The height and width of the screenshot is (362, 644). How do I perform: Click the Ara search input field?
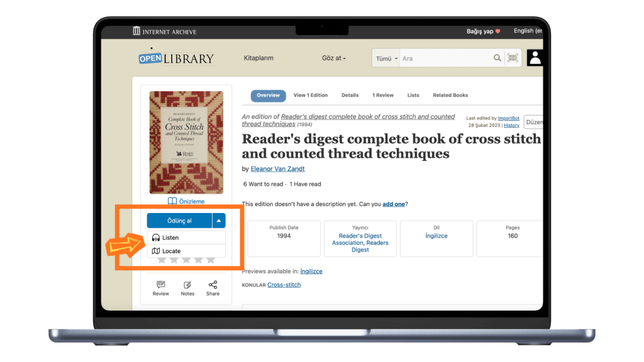click(446, 58)
